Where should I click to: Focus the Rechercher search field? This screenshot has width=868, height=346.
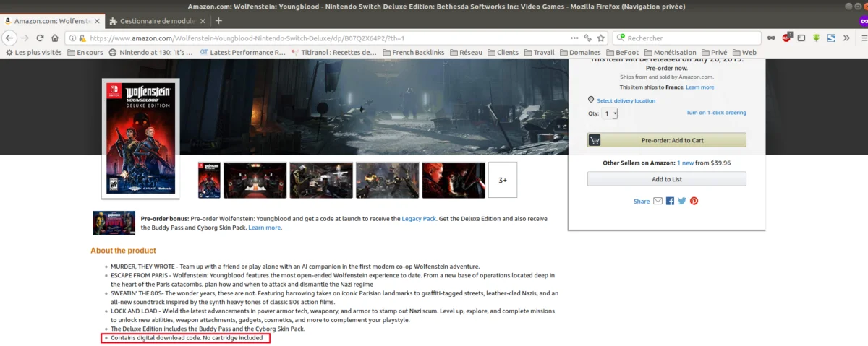coord(691,38)
